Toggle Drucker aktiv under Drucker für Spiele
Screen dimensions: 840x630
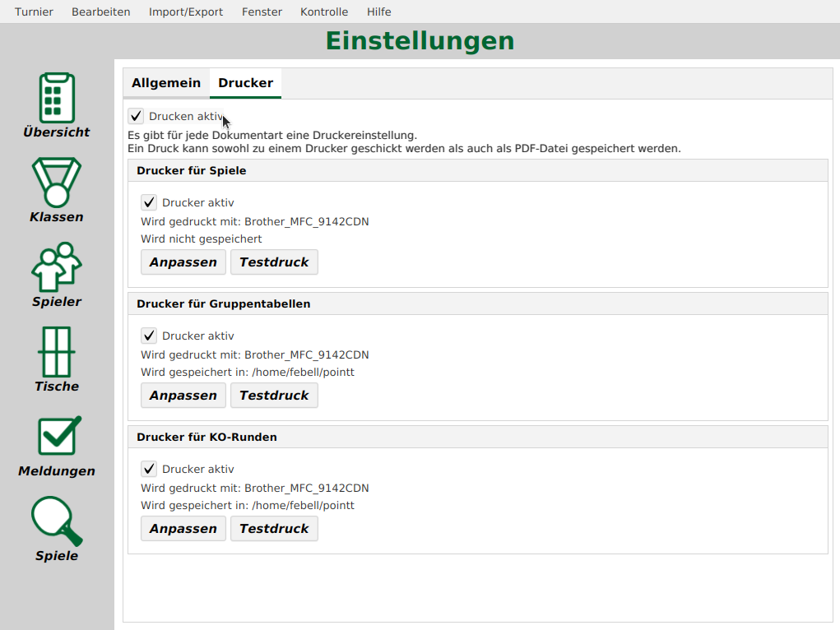coord(149,202)
